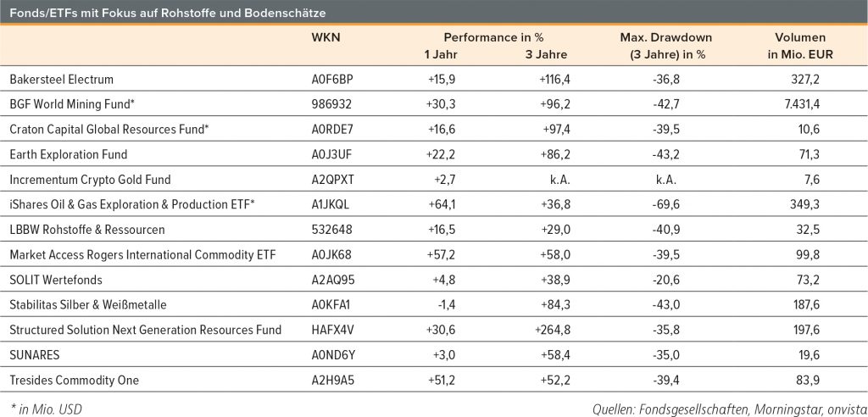Click Incrementum Crypto Gold Fund name

(x=90, y=180)
